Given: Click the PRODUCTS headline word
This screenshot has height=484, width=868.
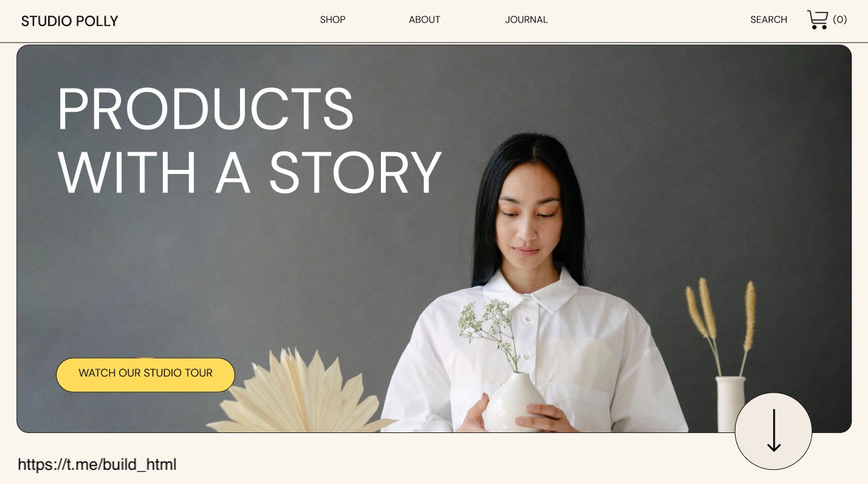Looking at the screenshot, I should 205,110.
